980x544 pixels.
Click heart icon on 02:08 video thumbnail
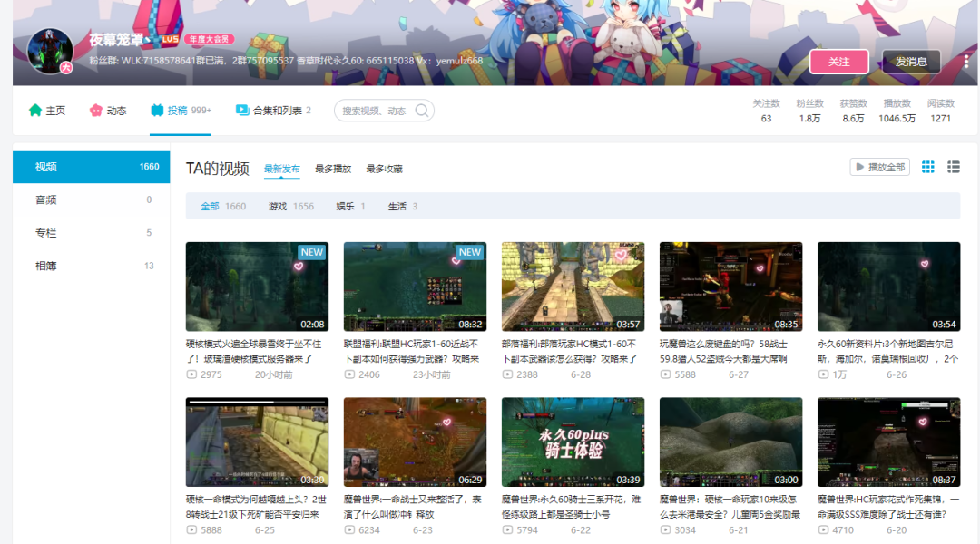tap(299, 266)
